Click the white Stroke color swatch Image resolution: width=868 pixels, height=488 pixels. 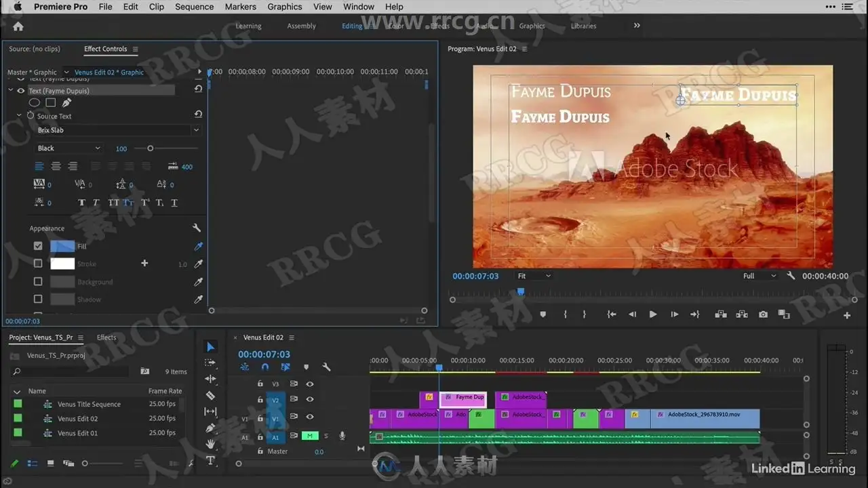point(62,264)
